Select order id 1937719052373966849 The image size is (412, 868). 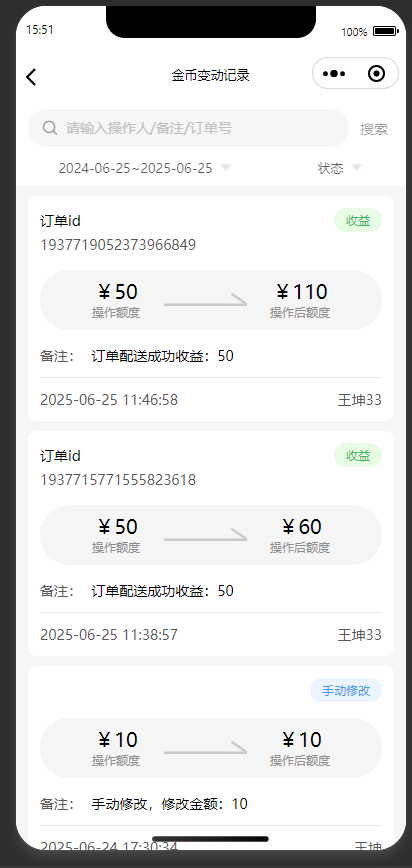[x=118, y=245]
